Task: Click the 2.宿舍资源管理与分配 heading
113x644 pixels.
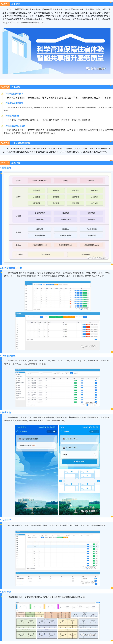Action: [x=11, y=268]
